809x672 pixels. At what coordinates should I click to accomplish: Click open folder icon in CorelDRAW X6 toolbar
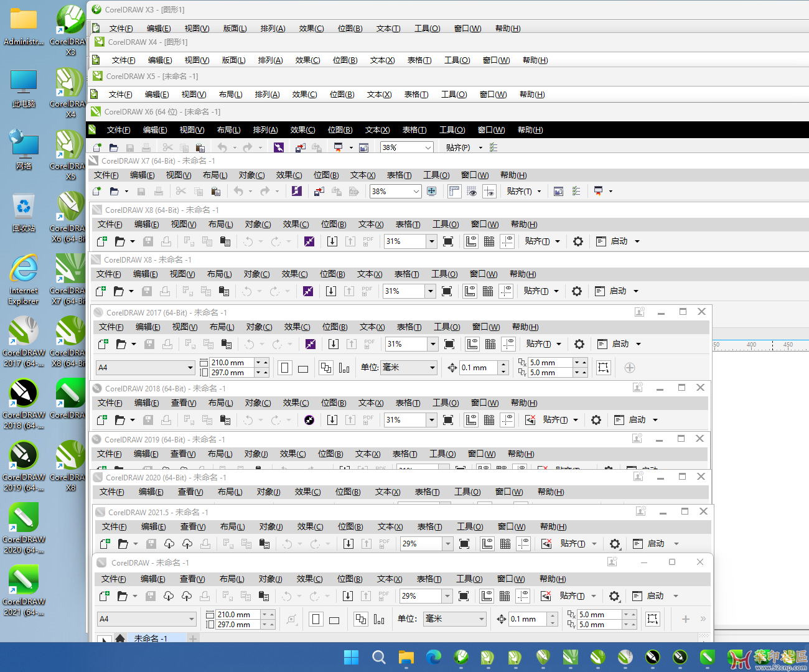pos(113,147)
